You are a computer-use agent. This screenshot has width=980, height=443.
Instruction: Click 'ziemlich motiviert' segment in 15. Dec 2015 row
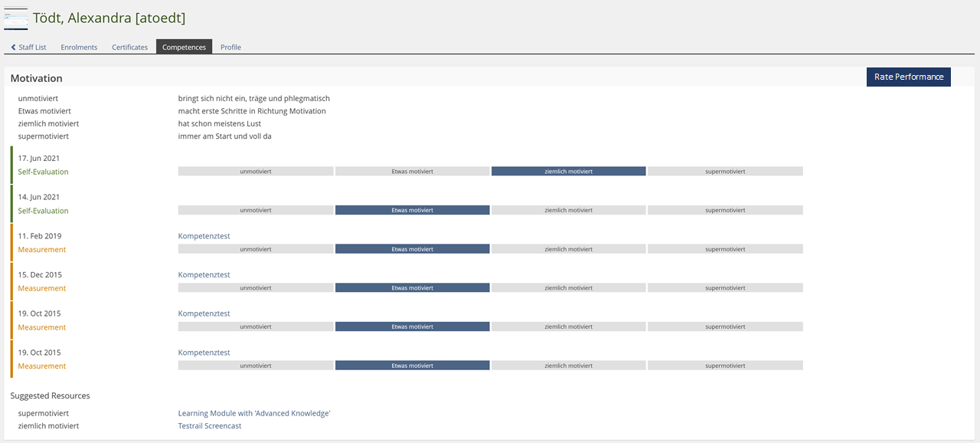tap(568, 288)
